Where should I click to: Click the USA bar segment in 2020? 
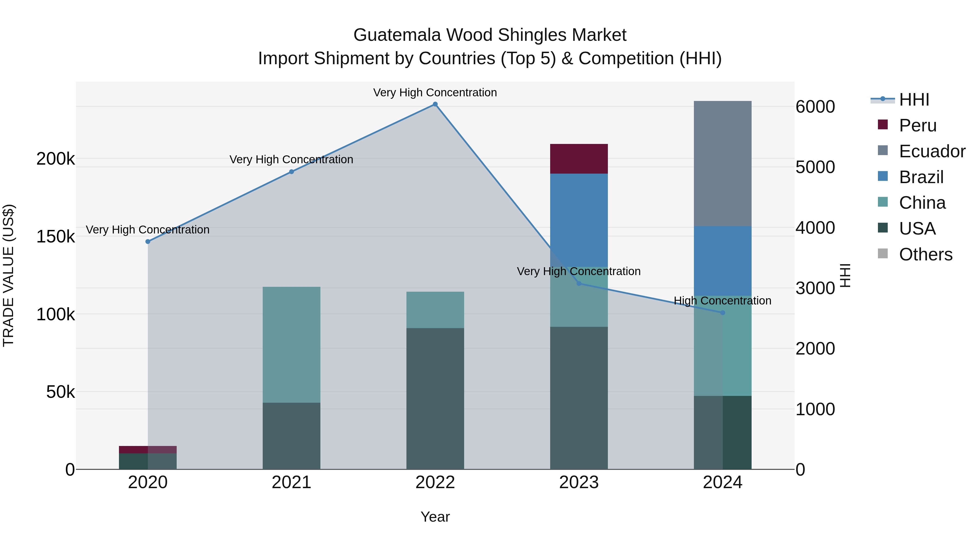point(148,461)
